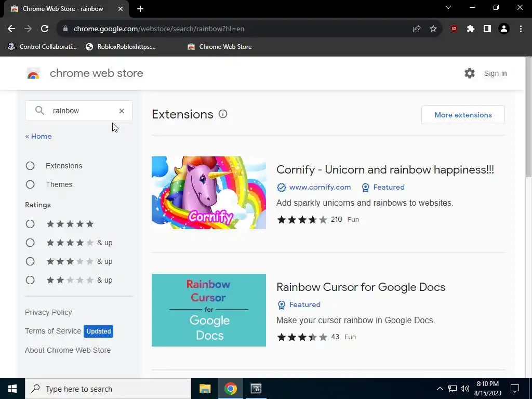Open the third taskbar application icon
The image size is (532, 399).
(256, 389)
